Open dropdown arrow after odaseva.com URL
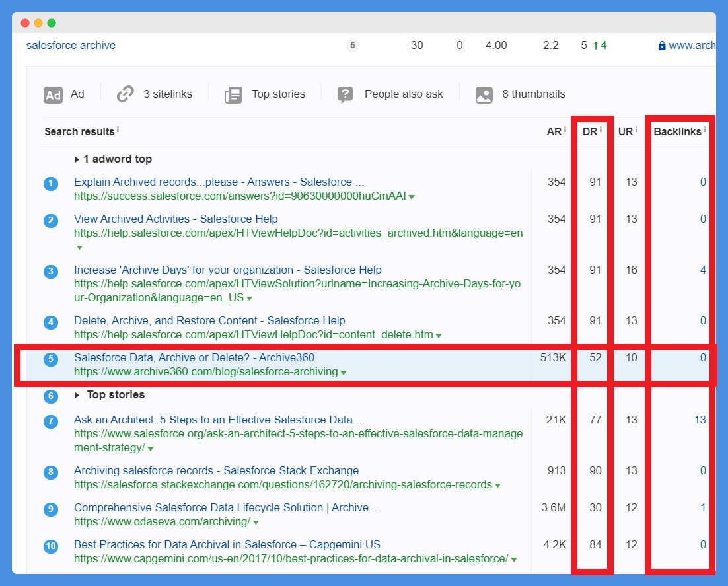Viewport: 728px width, 586px height. coord(256,523)
